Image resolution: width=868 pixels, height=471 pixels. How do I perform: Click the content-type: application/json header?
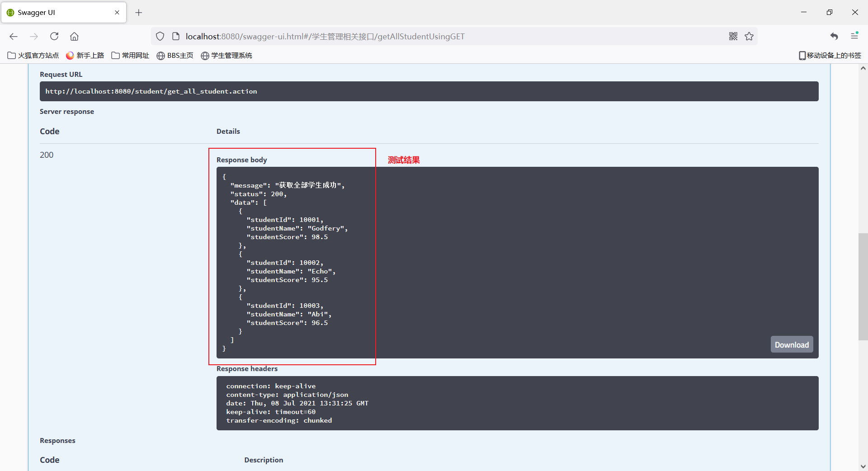coord(287,395)
